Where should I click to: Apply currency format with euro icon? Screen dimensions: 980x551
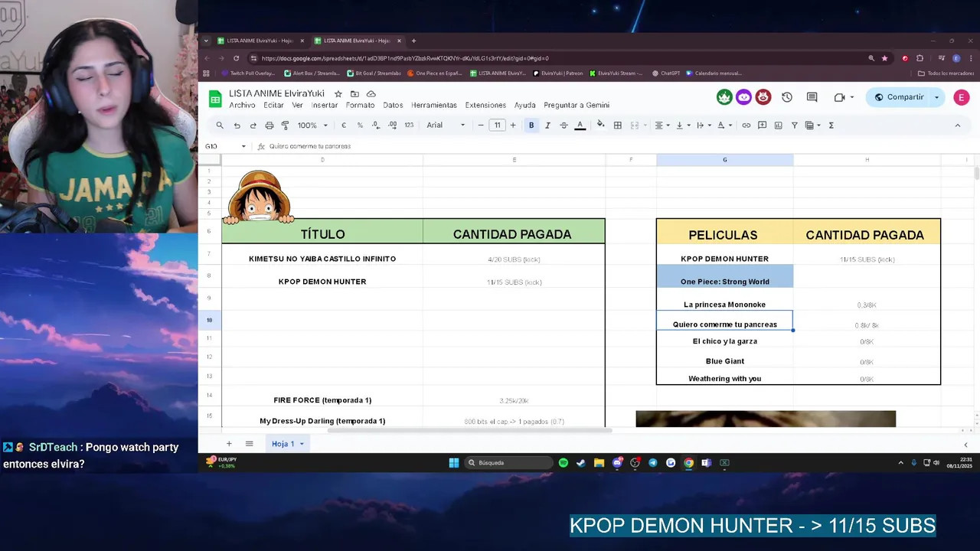[x=344, y=126]
